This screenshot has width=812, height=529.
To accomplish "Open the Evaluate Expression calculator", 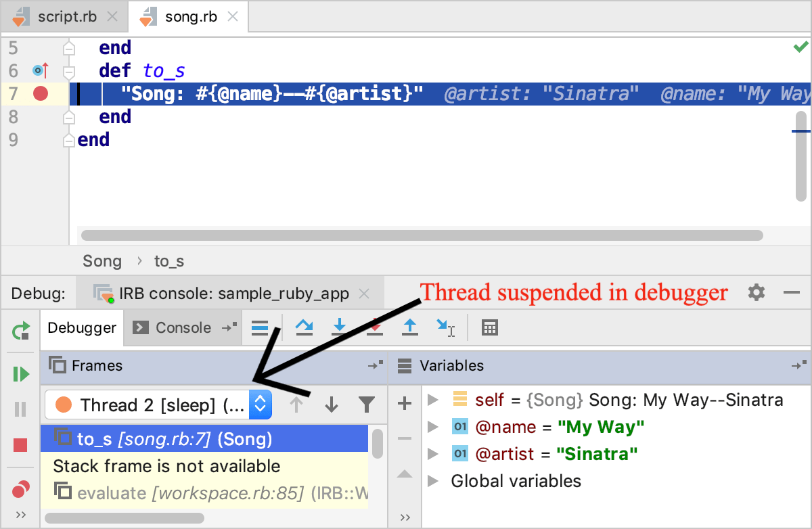I will (x=489, y=328).
